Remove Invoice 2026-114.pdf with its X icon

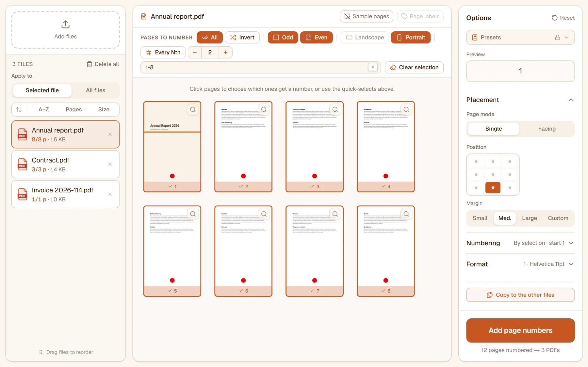click(x=110, y=194)
